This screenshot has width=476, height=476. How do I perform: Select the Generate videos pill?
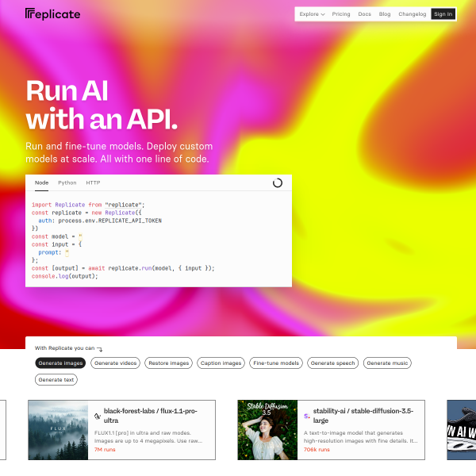pyautogui.click(x=115, y=363)
